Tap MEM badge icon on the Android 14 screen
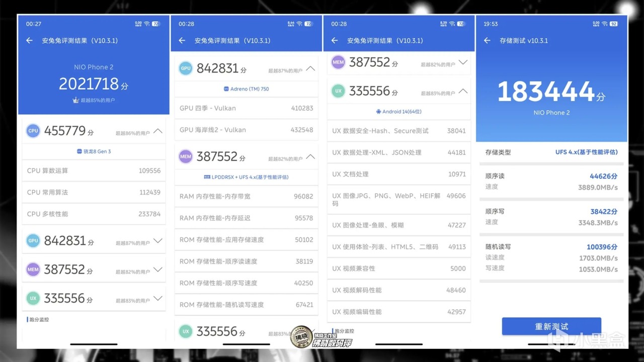 coord(338,62)
